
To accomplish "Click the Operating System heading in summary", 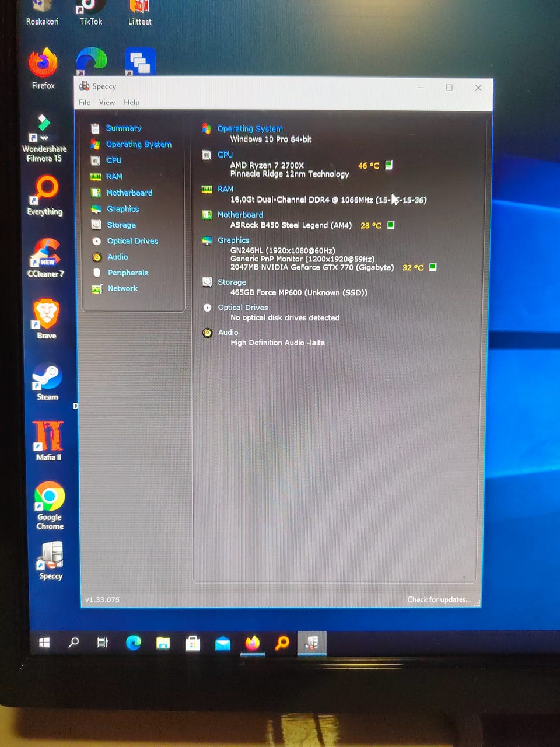I will (250, 128).
